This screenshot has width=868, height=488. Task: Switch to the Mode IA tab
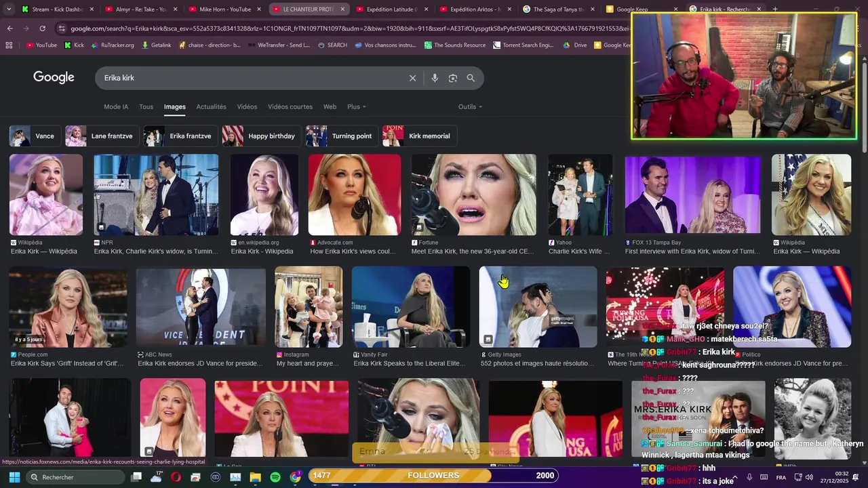116,106
